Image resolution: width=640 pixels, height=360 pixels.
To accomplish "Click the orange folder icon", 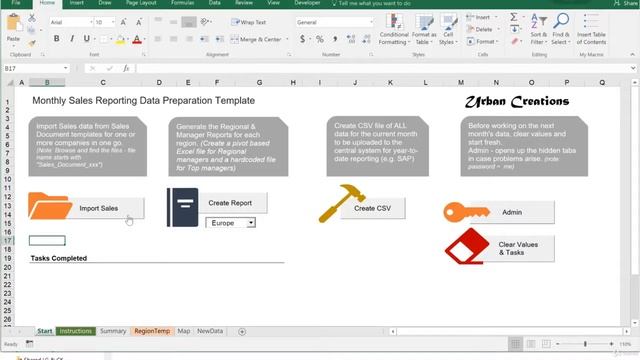I will point(49,206).
